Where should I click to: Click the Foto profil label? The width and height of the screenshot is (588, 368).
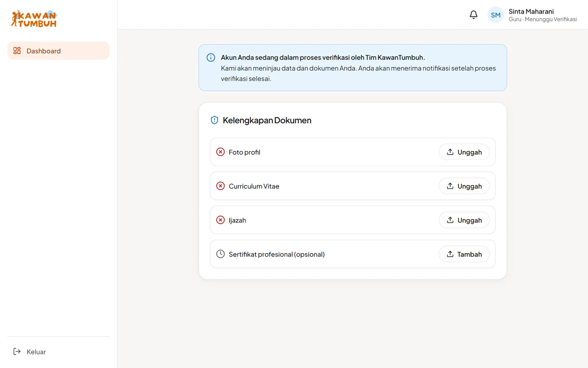(x=244, y=152)
